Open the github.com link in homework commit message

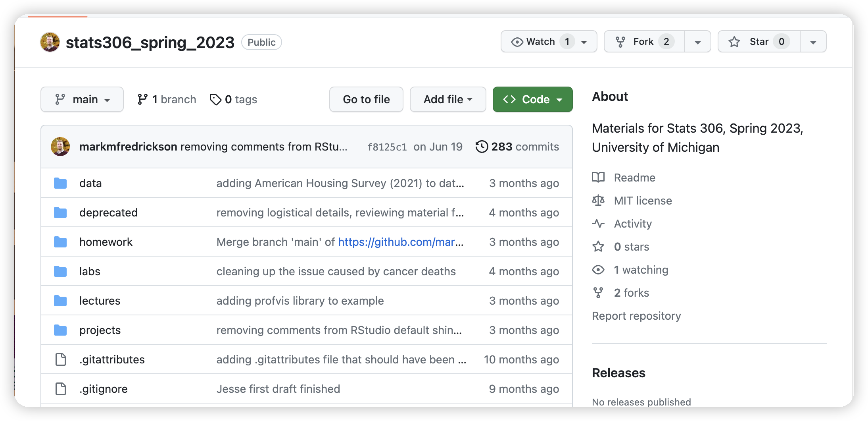pos(400,242)
